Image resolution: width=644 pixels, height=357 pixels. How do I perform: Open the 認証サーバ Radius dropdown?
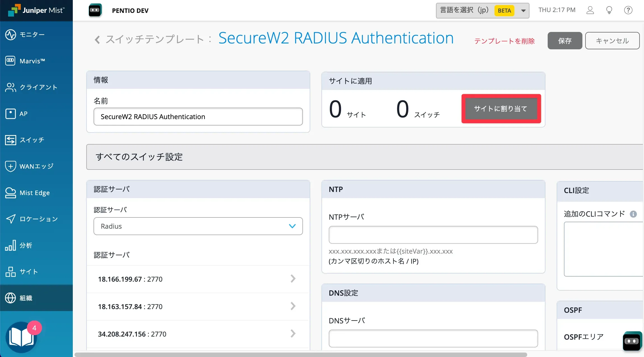(x=198, y=226)
